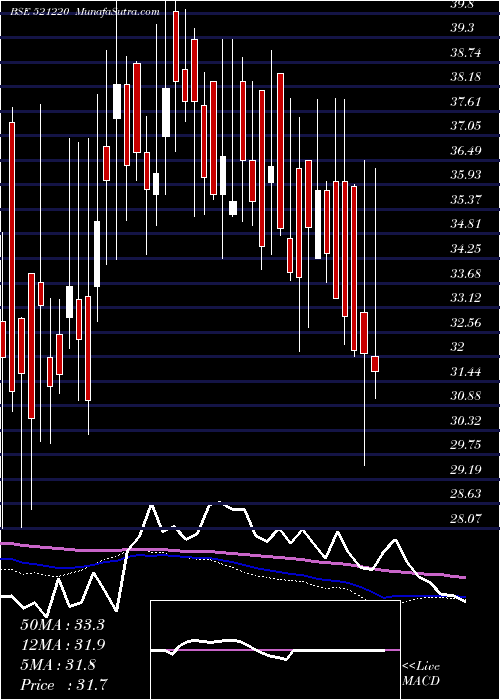500x700 pixels.
Task: Click the MunafaSutra.com watermark text
Action: pos(117,12)
